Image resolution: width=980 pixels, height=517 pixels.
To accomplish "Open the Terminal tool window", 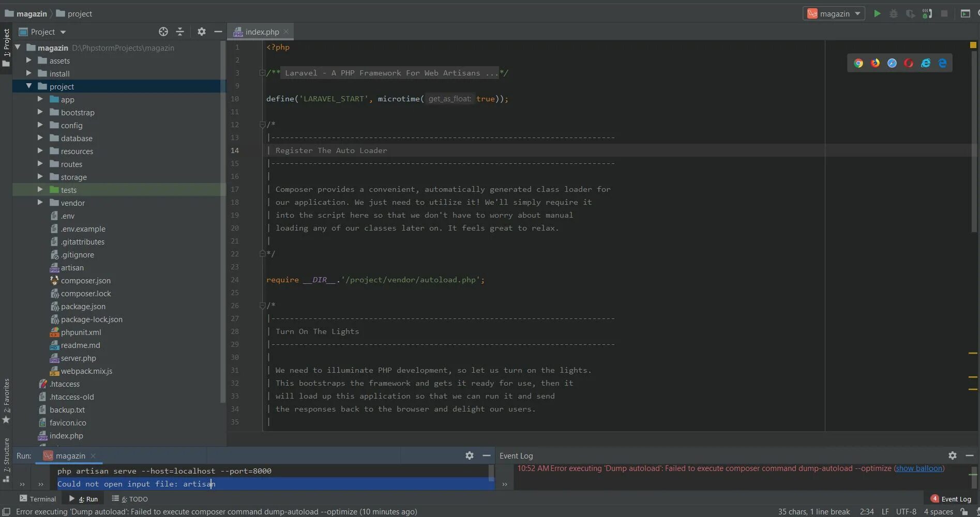I will click(x=38, y=499).
